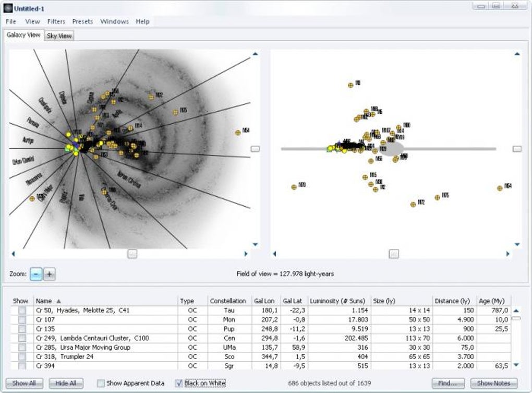The height and width of the screenshot is (393, 532).
Task: Sort by the Constellation column header
Action: tap(229, 301)
